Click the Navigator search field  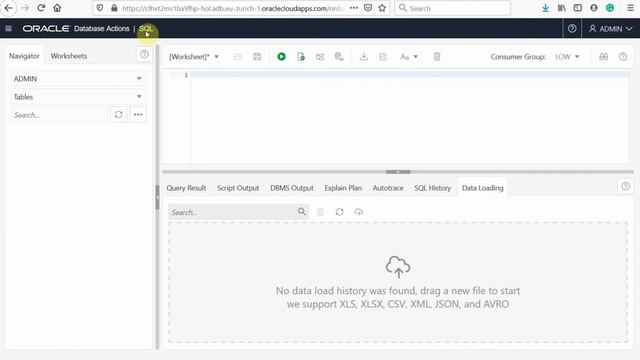(x=59, y=115)
